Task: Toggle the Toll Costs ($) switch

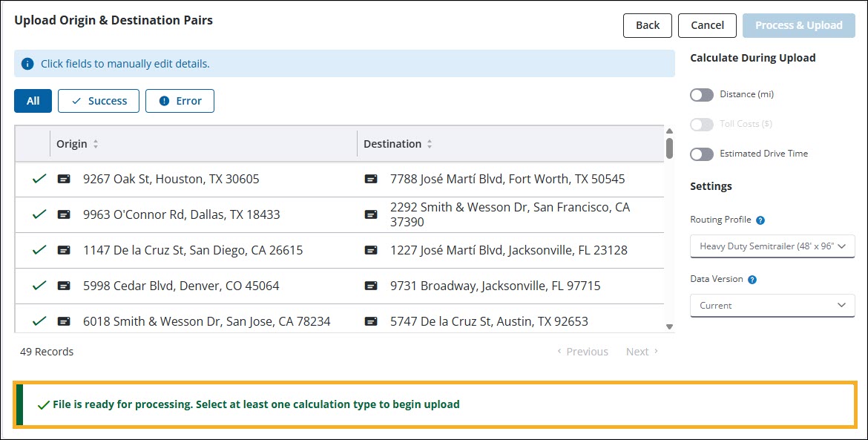Action: (701, 124)
